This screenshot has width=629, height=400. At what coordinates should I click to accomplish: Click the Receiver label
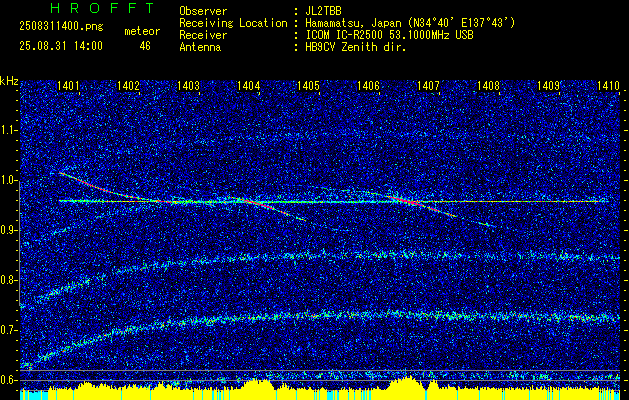click(x=203, y=35)
